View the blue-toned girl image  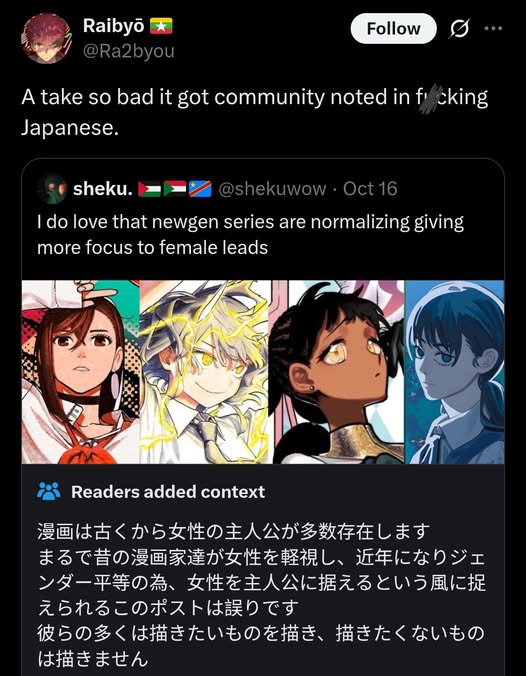(x=454, y=372)
